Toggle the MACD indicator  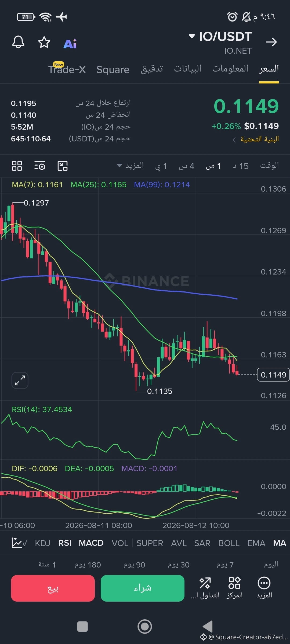click(x=91, y=543)
